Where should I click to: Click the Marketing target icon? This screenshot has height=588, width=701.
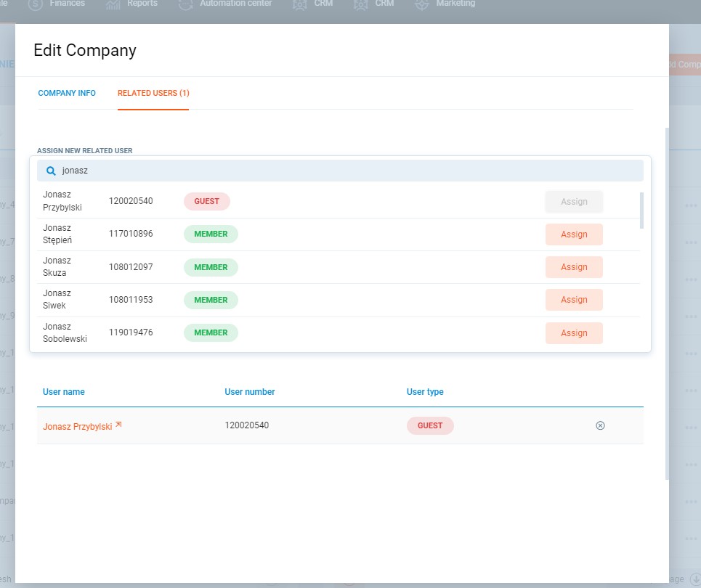point(422,4)
